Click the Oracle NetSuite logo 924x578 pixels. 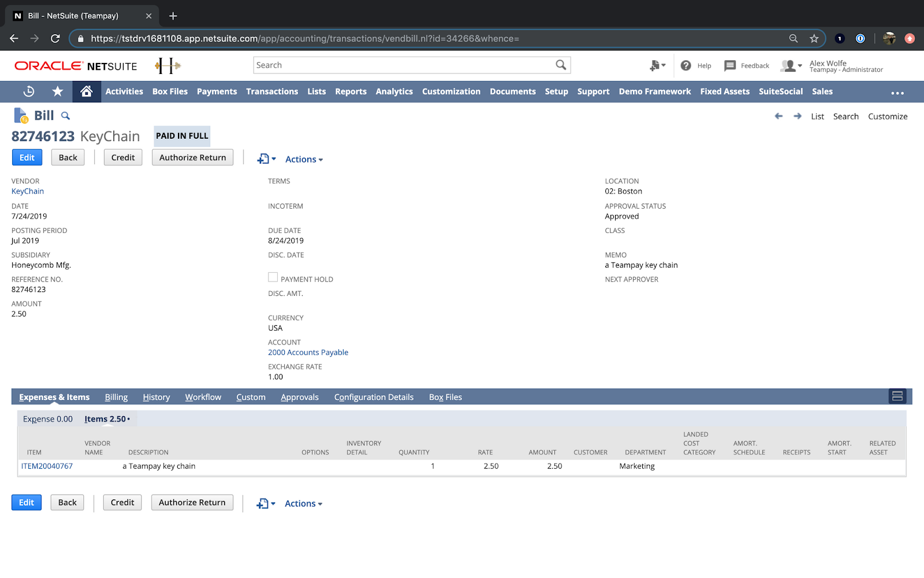coord(76,66)
